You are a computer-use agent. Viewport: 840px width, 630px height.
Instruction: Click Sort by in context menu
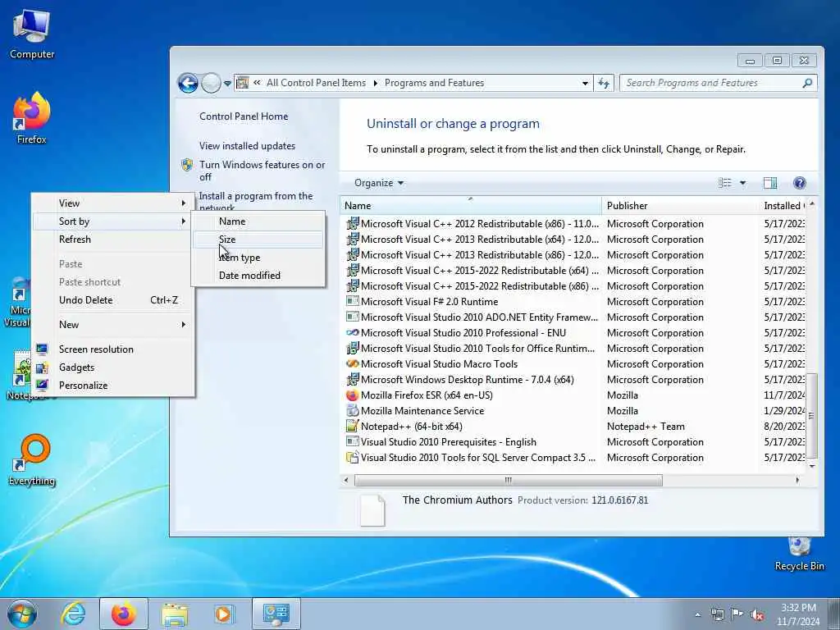point(113,221)
